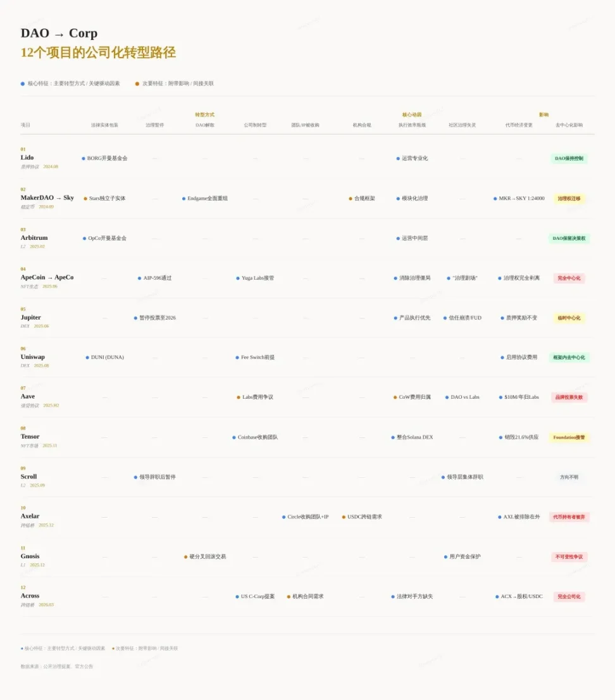615x700 pixels.
Task: Click the green DAO保持控制 badge
Action: tap(569, 158)
